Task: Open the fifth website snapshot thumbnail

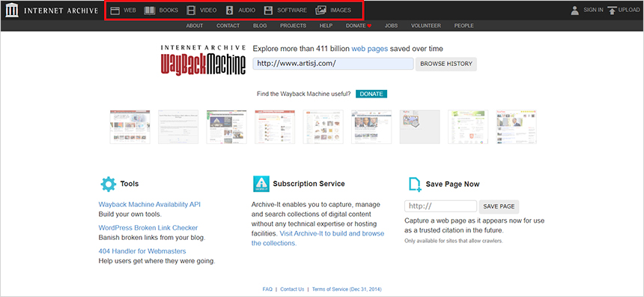Action: 323,127
